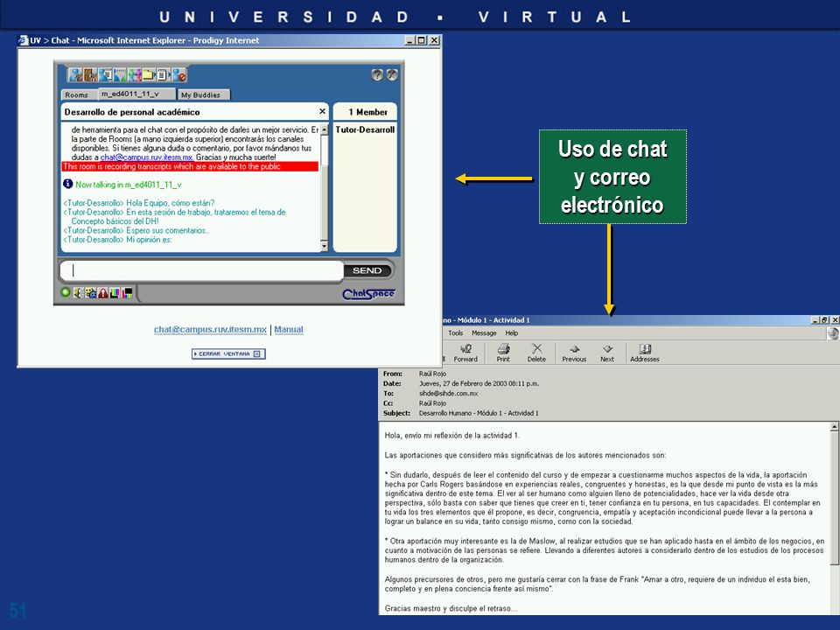Click the document page icon in chat toolbar

(x=164, y=75)
